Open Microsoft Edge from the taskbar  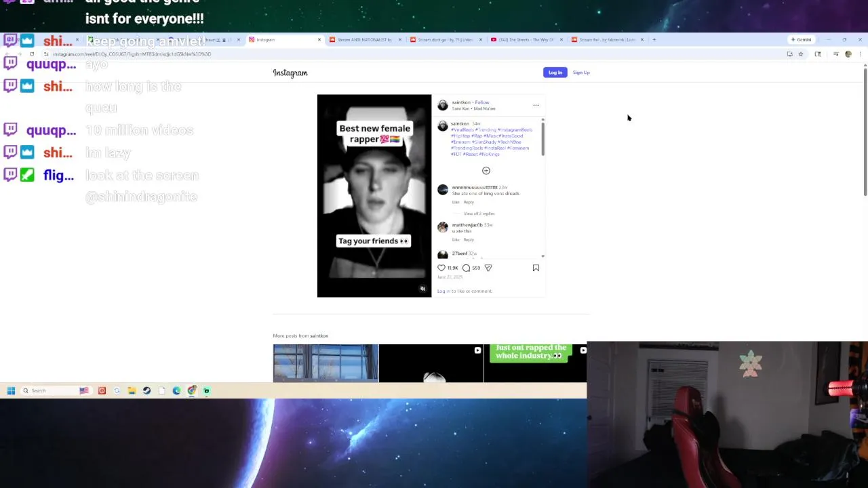click(176, 390)
